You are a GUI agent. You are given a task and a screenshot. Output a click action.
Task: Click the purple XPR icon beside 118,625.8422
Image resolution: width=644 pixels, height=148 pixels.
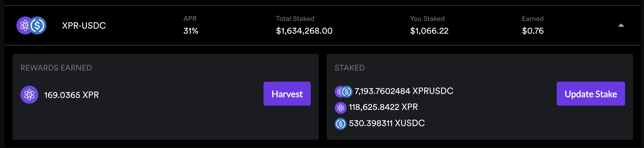[x=340, y=108]
